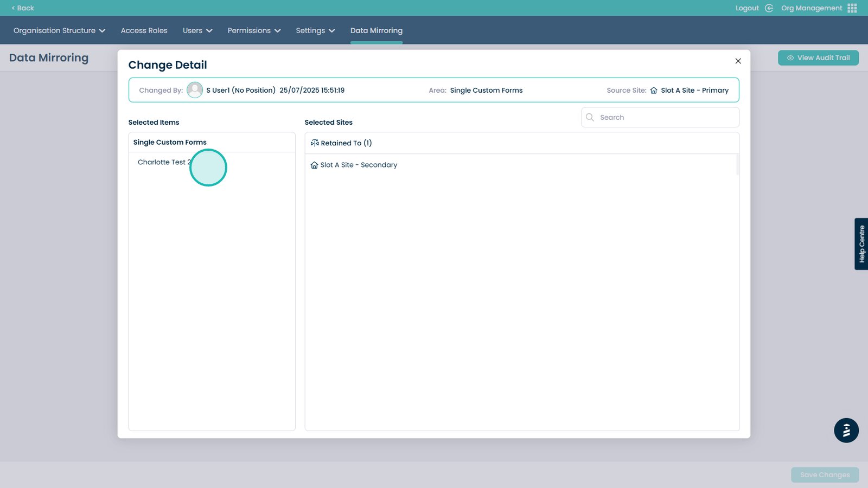
Task: Select Charlotte Test 2 form item
Action: [164, 162]
